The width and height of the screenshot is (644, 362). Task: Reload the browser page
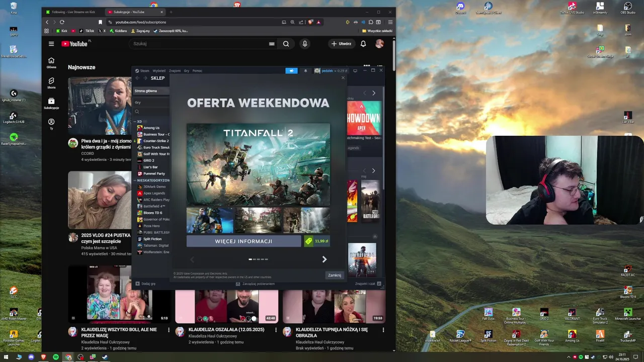click(x=62, y=22)
